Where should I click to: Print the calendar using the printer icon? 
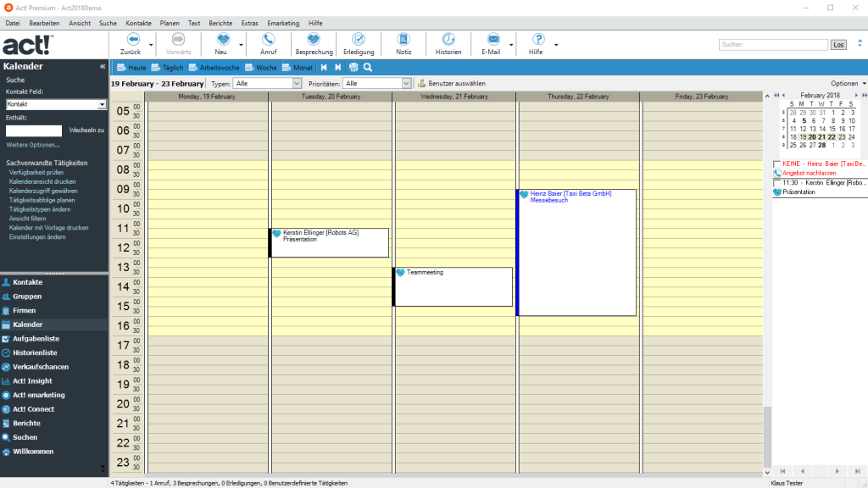(353, 67)
